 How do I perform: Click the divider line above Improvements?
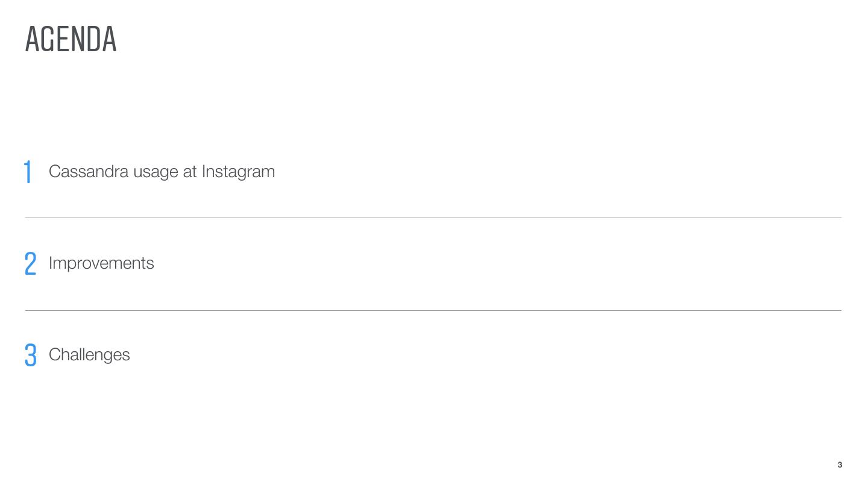click(x=433, y=217)
